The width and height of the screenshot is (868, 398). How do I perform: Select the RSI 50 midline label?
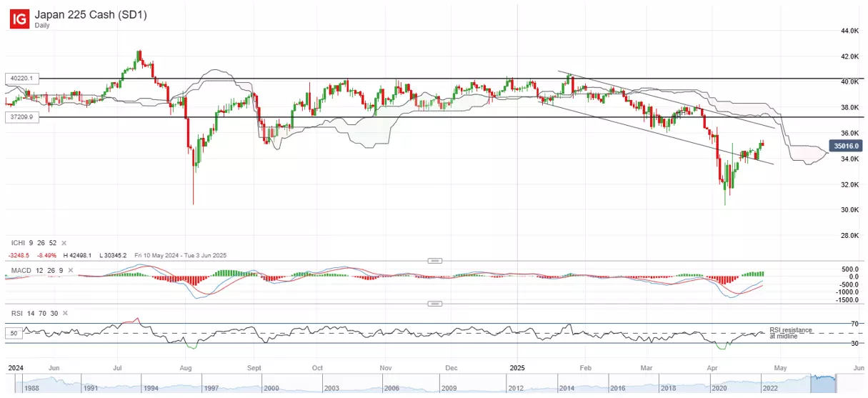click(12, 334)
